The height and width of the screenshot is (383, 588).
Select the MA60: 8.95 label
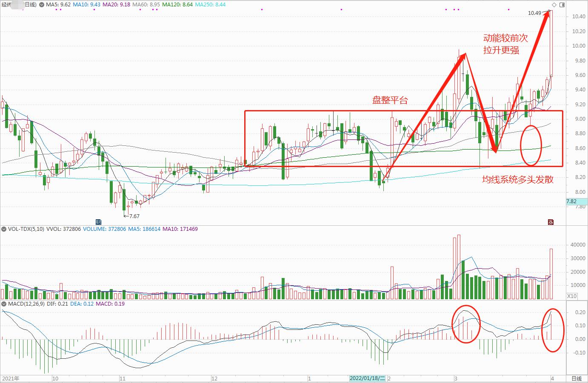(x=147, y=5)
